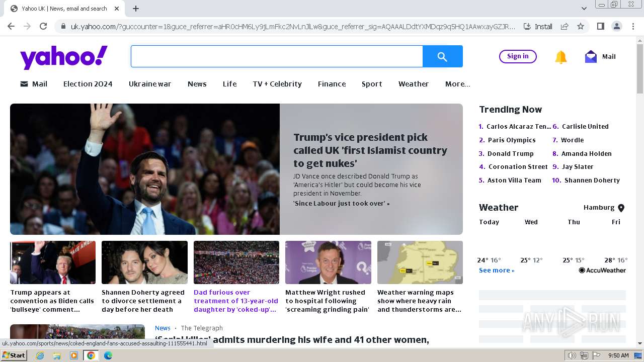Image resolution: width=644 pixels, height=362 pixels.
Task: Expand the More... navigation menu
Action: tap(457, 84)
